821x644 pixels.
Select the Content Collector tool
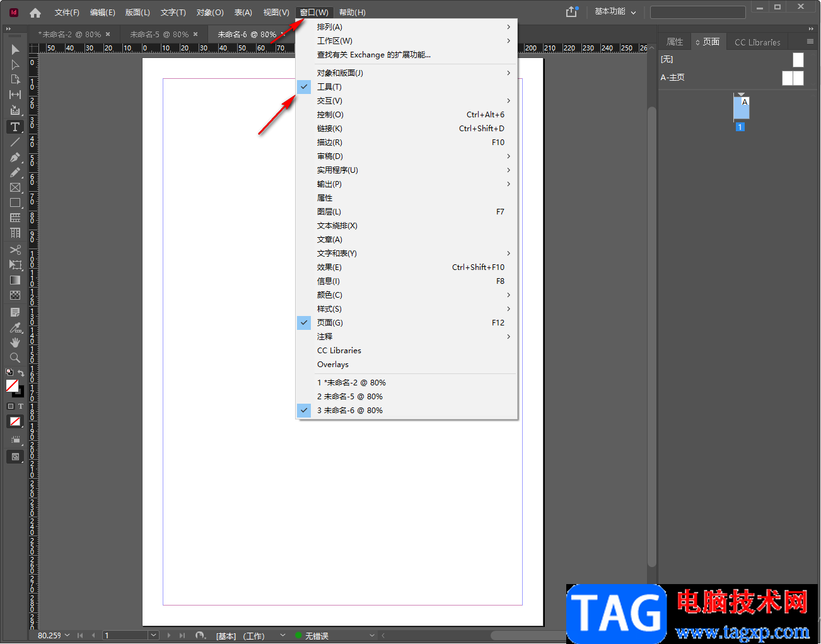click(x=15, y=110)
